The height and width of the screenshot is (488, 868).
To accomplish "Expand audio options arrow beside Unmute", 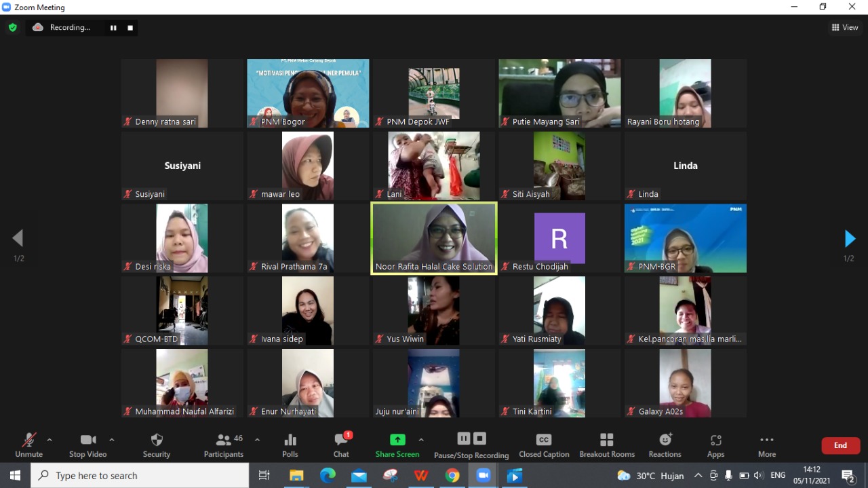I will [x=50, y=440].
